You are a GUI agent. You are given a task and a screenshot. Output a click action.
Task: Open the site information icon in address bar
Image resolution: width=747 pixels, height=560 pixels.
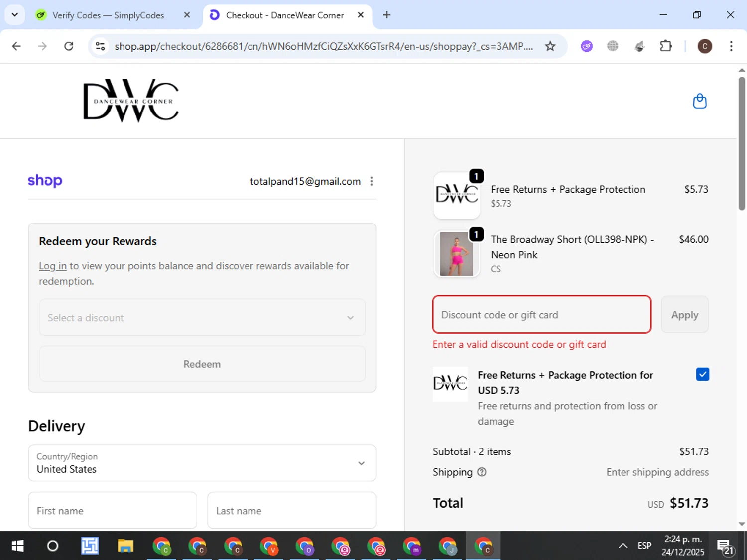click(100, 46)
